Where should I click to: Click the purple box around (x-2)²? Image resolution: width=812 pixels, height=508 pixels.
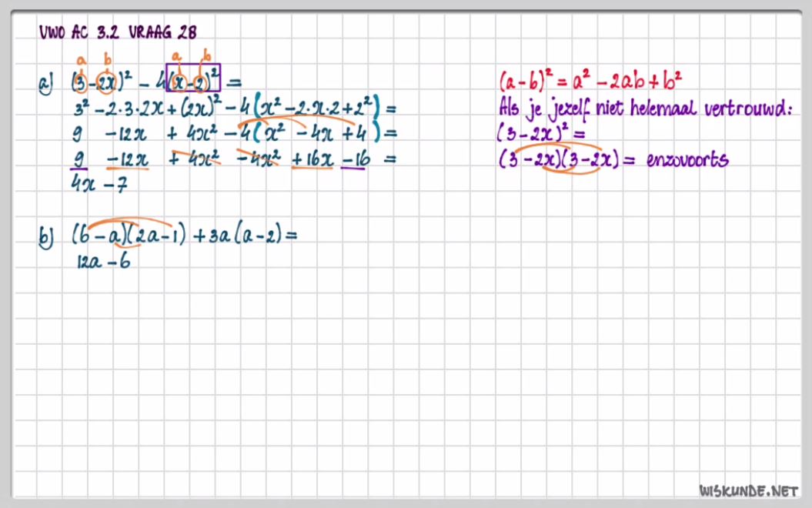click(x=193, y=78)
